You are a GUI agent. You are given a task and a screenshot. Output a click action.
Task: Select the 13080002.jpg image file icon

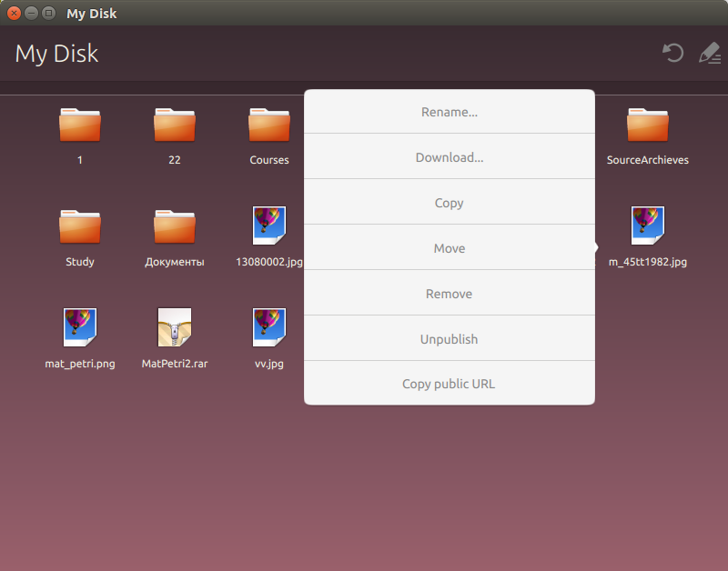tap(269, 225)
